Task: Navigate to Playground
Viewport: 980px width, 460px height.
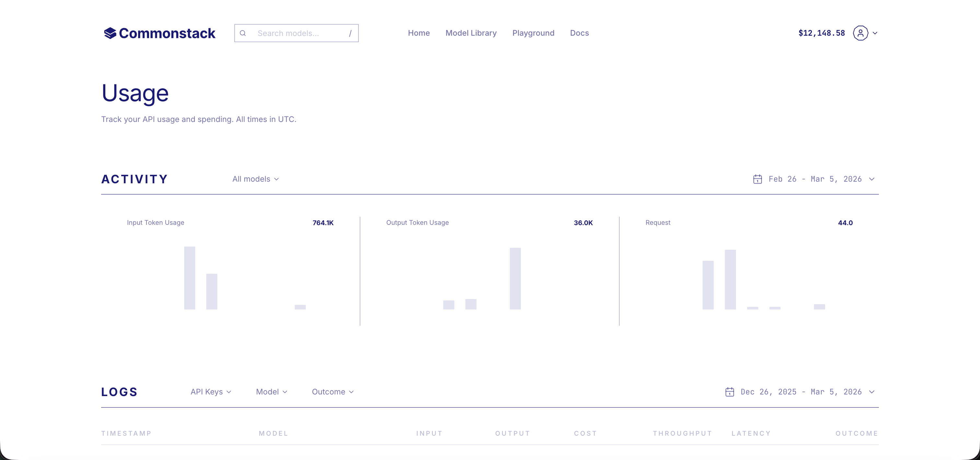Action: pyautogui.click(x=533, y=33)
